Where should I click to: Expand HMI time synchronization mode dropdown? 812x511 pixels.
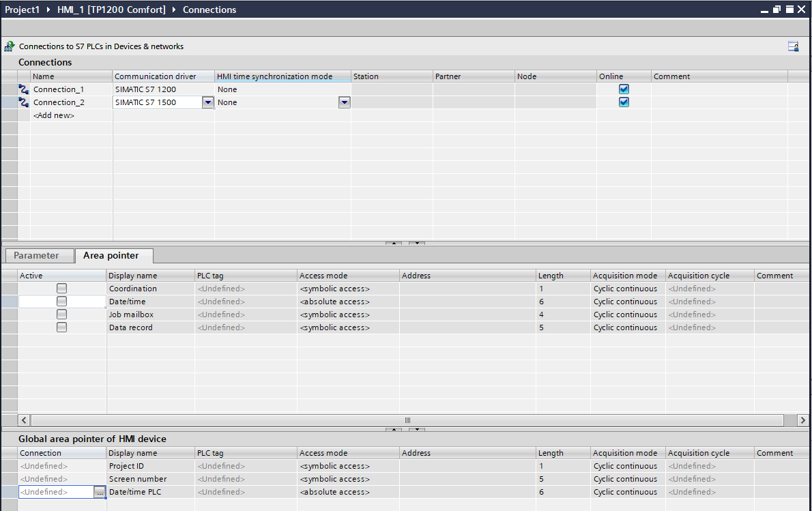345,102
